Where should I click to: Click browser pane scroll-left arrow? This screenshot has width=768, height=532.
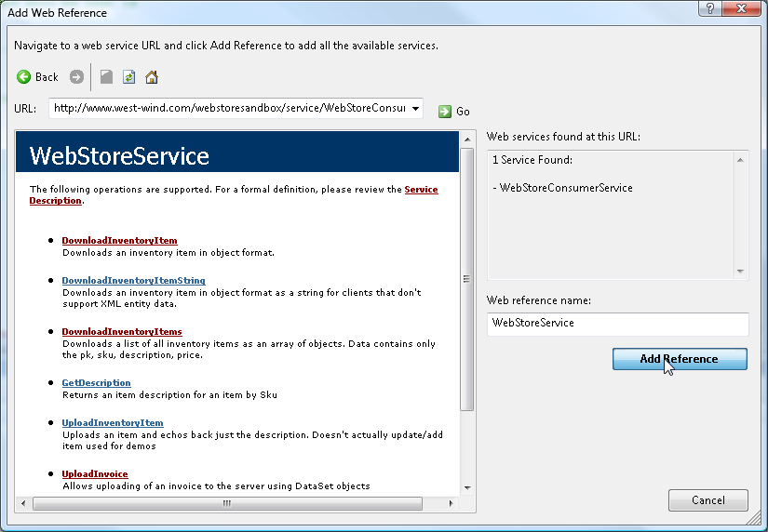coord(23,503)
